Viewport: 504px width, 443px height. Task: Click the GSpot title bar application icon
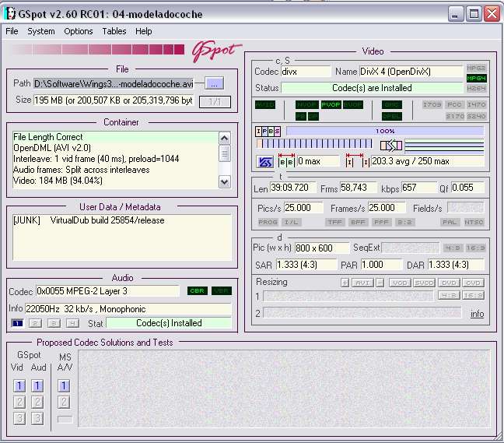coord(10,13)
